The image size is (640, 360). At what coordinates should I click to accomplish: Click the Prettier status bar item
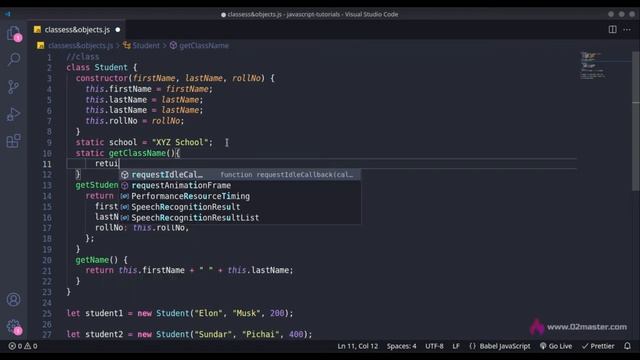click(x=598, y=346)
